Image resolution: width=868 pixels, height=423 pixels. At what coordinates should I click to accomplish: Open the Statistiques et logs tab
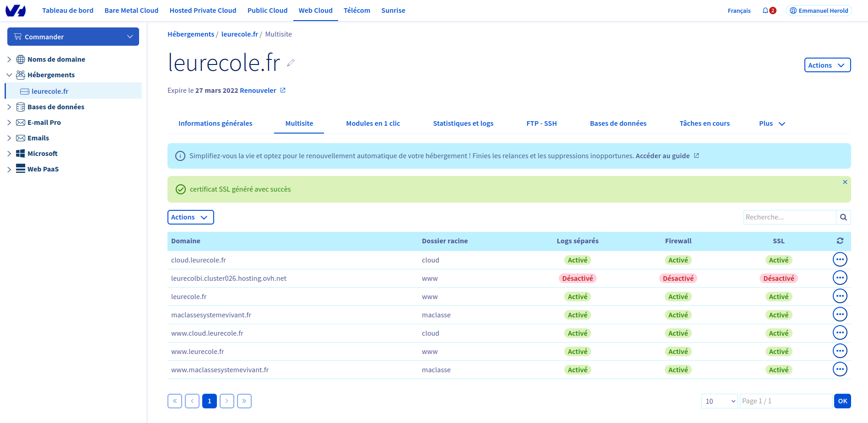[463, 123]
